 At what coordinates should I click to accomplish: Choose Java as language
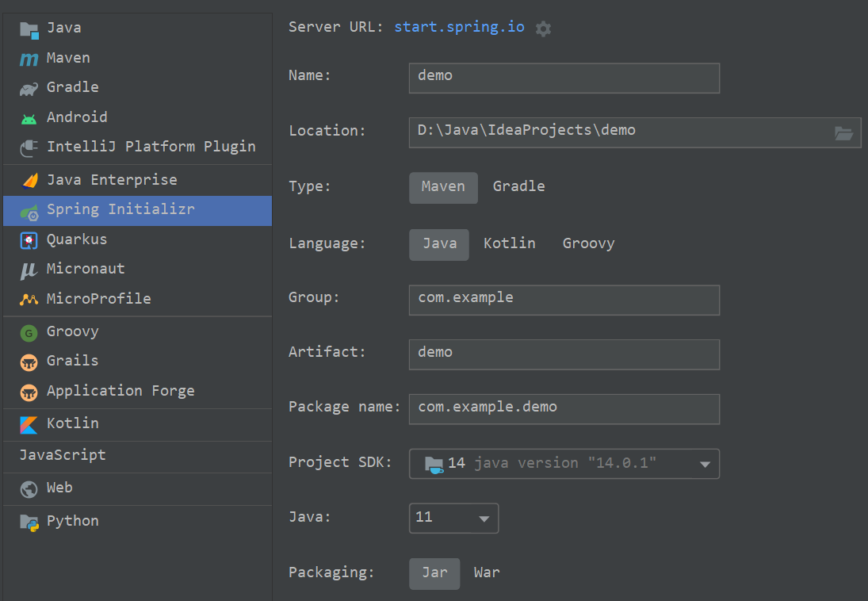click(x=439, y=244)
